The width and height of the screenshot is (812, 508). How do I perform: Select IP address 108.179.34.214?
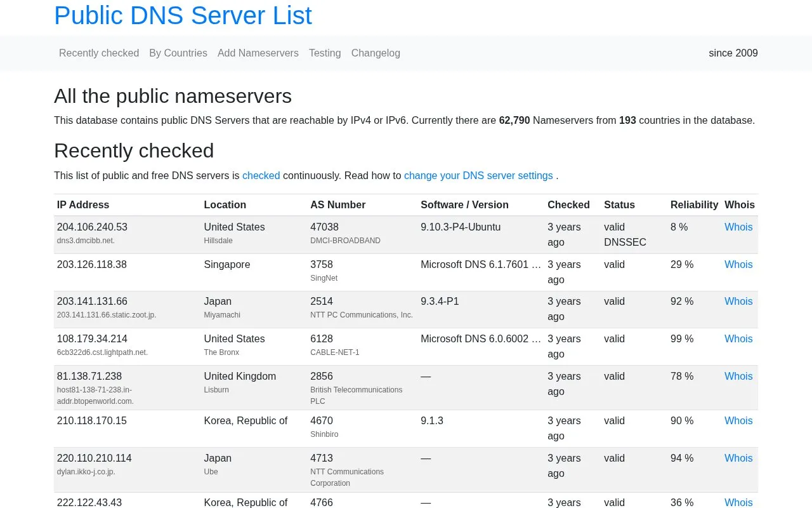coord(92,339)
